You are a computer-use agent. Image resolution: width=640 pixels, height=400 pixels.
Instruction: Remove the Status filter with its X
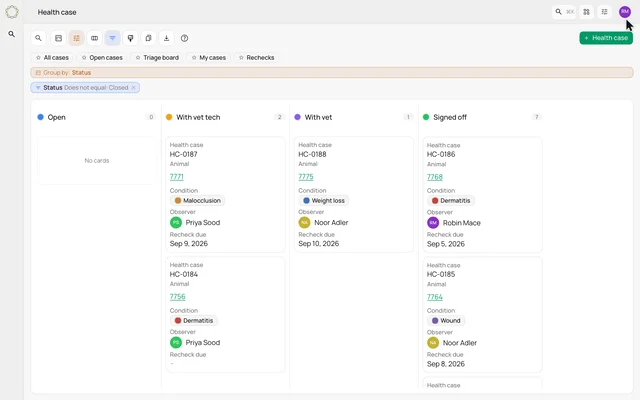pos(133,87)
